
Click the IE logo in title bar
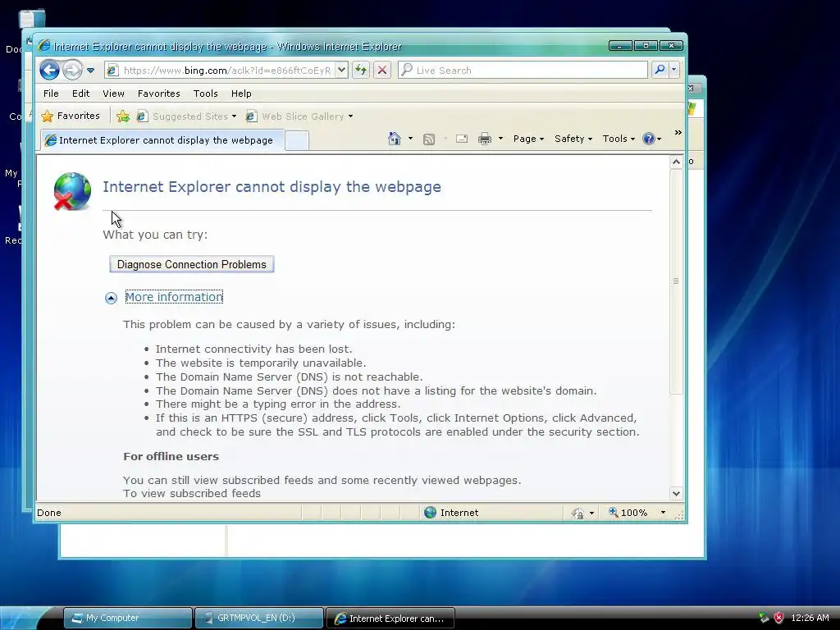click(x=44, y=46)
